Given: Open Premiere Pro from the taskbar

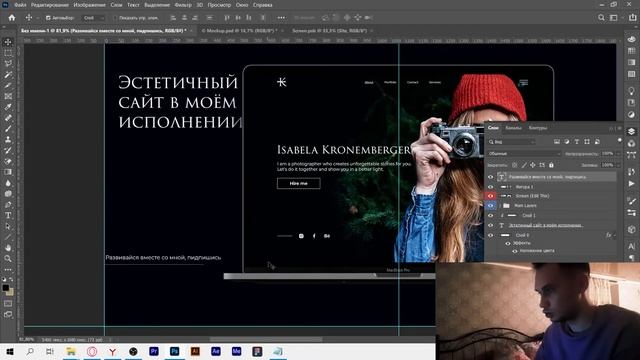Looking at the screenshot, I should click(154, 351).
